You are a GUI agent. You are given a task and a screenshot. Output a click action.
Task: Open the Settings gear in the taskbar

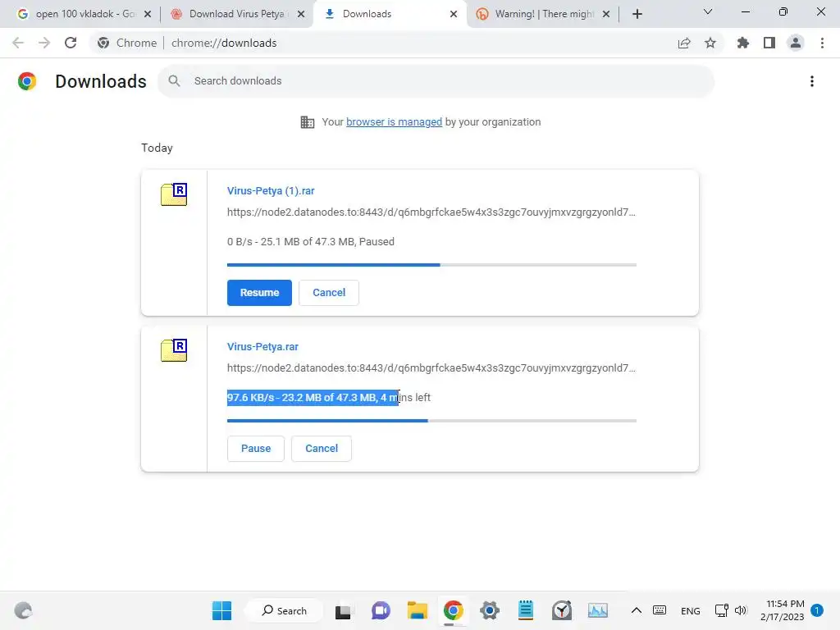pos(489,610)
